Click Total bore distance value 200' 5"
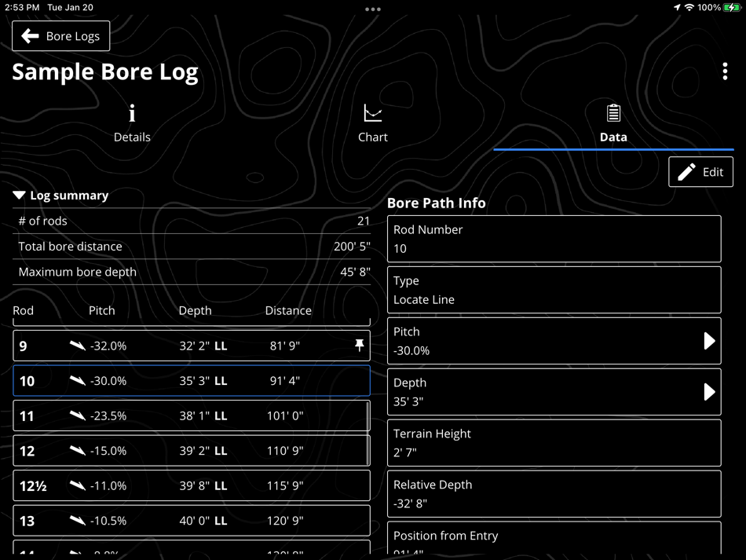 click(x=352, y=247)
